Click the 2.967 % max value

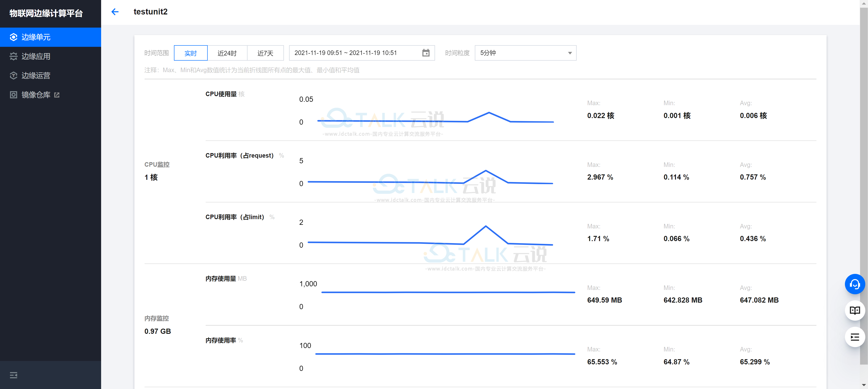click(600, 177)
